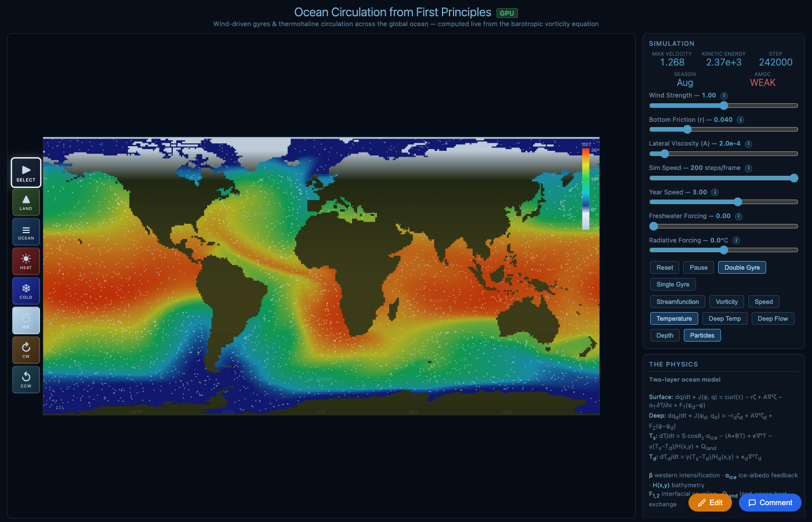Choose the LAND drawing tool
This screenshot has height=522, width=812.
pyautogui.click(x=26, y=202)
